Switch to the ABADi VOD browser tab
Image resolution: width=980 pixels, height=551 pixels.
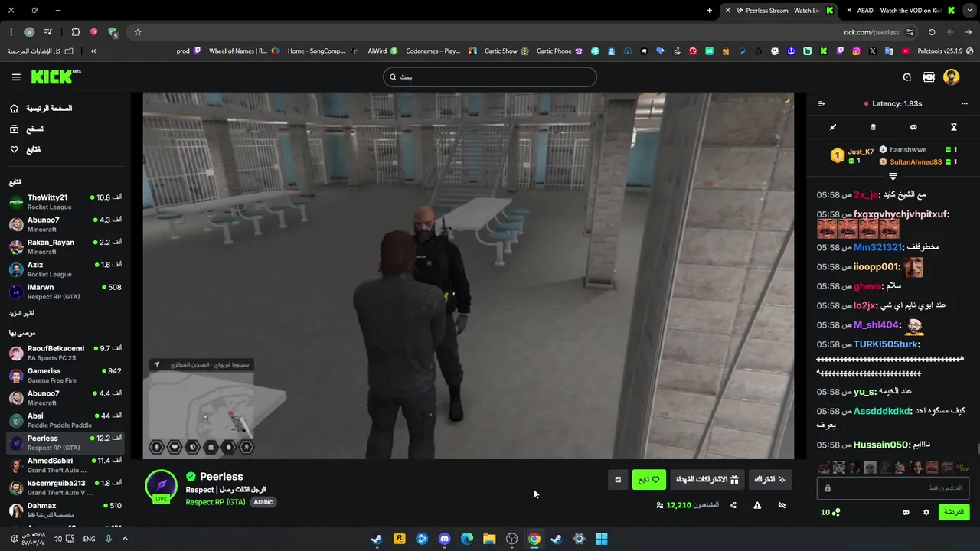pos(900,11)
